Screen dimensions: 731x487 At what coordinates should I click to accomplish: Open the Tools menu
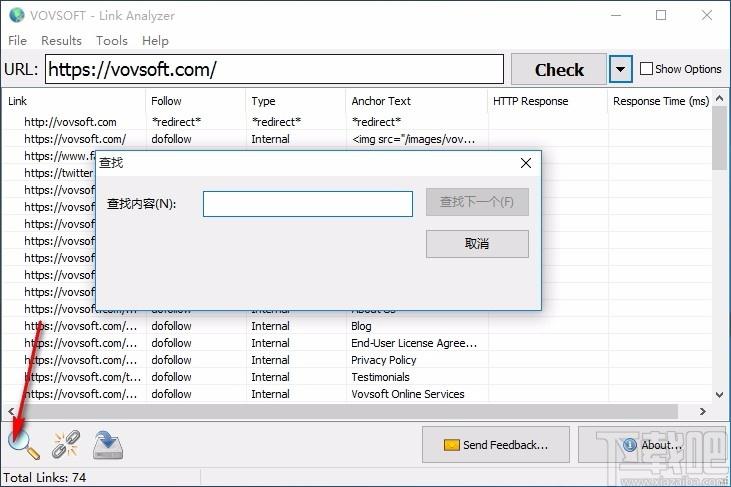[x=111, y=41]
